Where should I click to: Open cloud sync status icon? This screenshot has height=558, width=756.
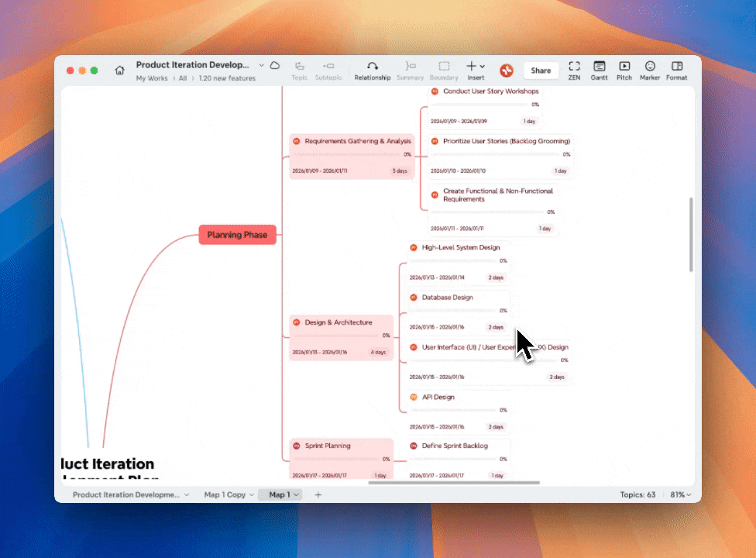(x=275, y=65)
